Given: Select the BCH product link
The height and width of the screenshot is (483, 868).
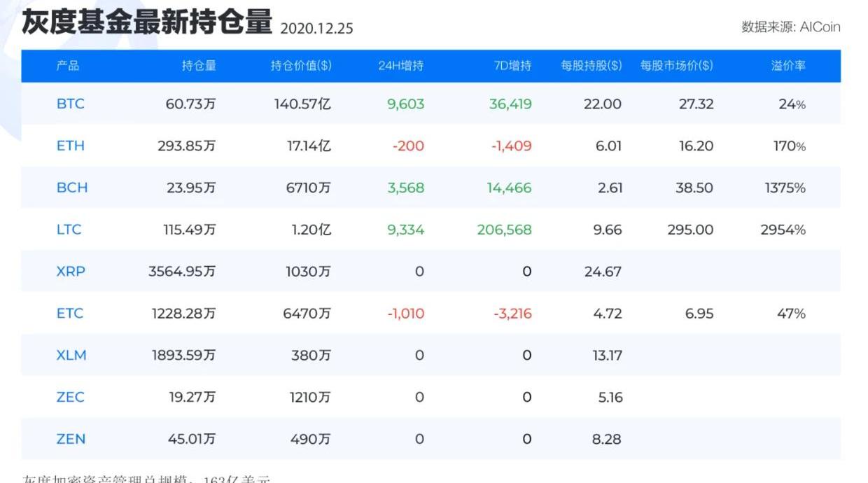Looking at the screenshot, I should coord(71,188).
